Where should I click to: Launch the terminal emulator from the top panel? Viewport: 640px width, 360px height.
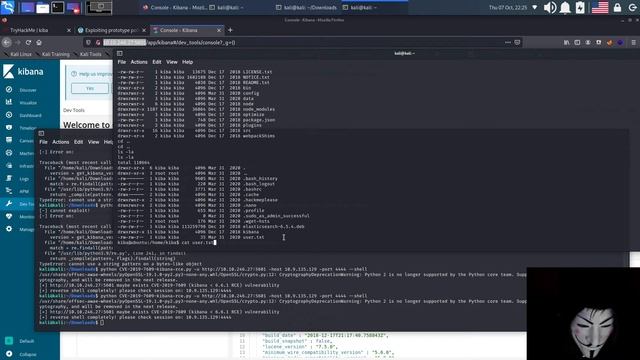click(58, 7)
